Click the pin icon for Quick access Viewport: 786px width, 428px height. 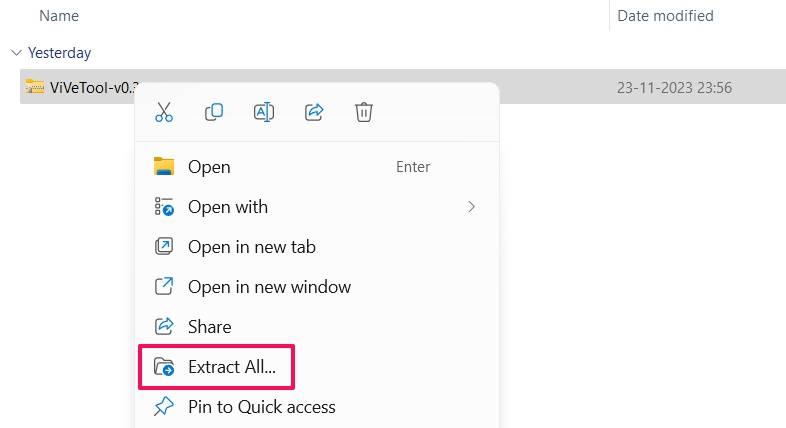click(164, 406)
